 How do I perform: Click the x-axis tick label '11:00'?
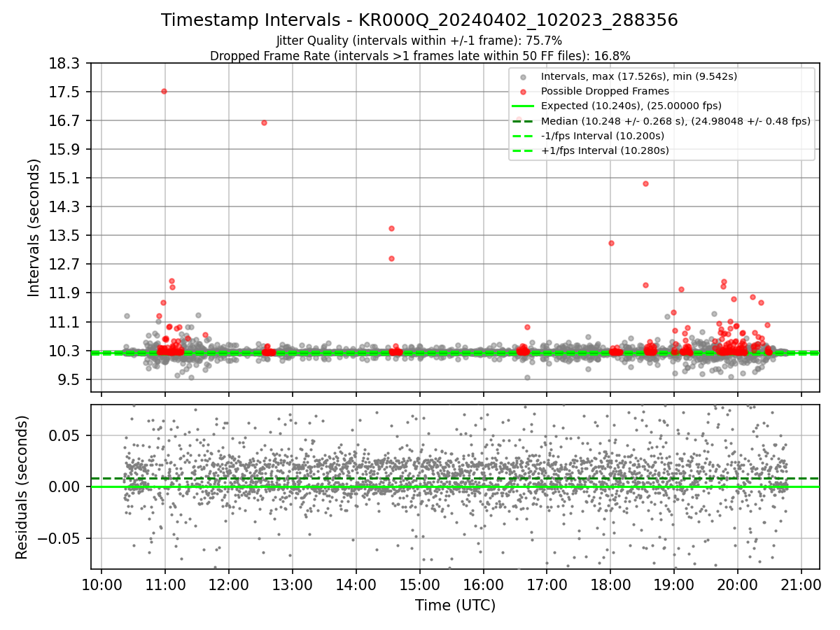coord(165,584)
